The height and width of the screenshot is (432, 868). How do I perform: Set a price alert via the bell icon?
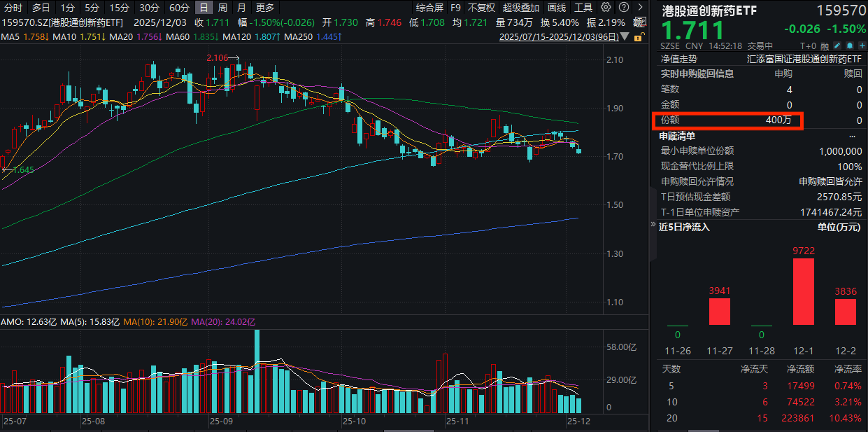pos(850,46)
